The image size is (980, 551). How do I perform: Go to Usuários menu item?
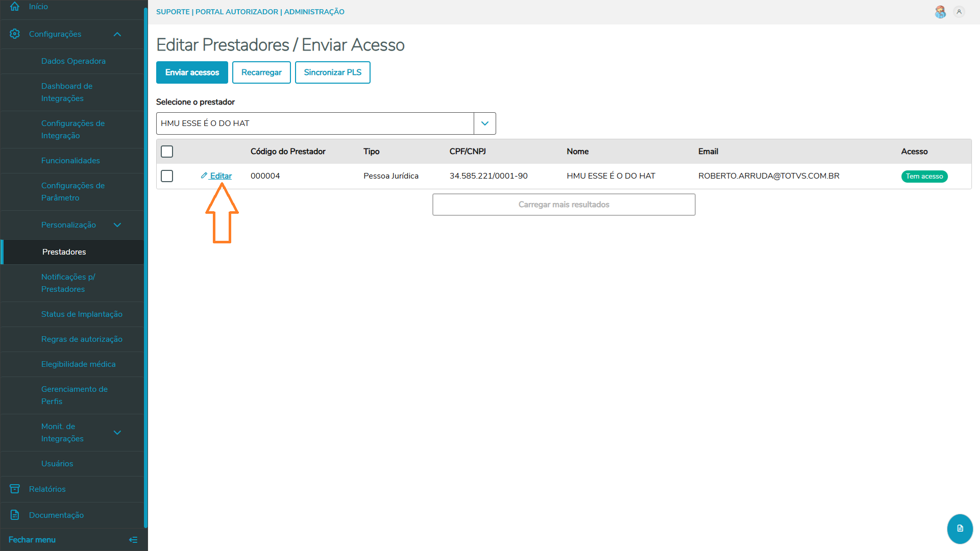[x=57, y=464]
